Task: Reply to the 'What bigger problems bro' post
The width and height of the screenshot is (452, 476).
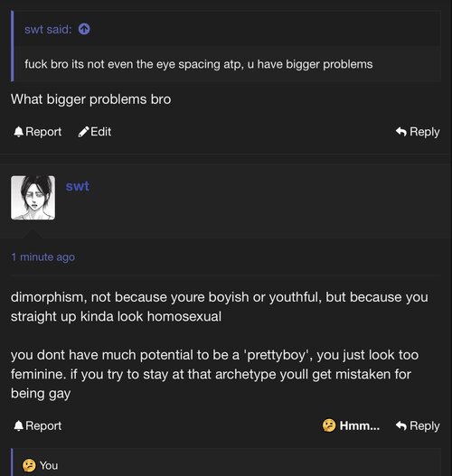Action: pos(418,132)
